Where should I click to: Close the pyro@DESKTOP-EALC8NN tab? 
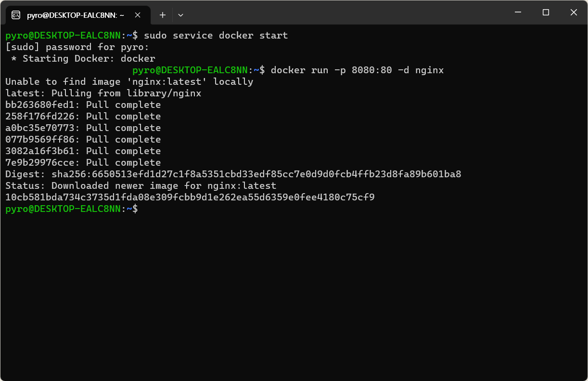point(138,15)
